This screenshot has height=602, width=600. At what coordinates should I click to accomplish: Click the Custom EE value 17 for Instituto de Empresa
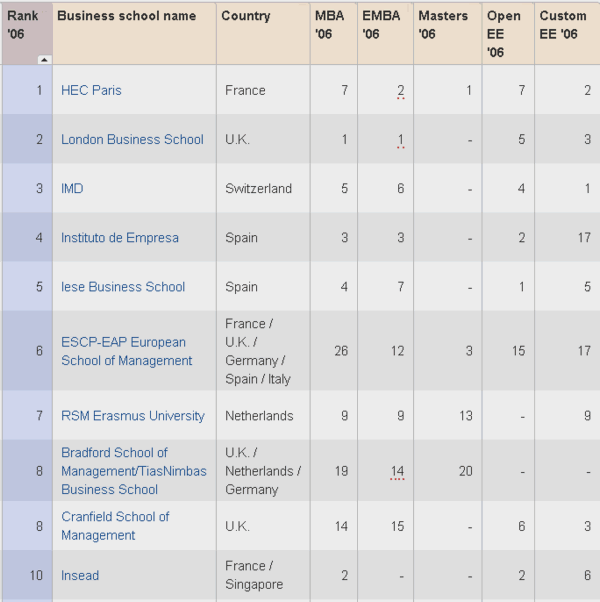point(584,238)
